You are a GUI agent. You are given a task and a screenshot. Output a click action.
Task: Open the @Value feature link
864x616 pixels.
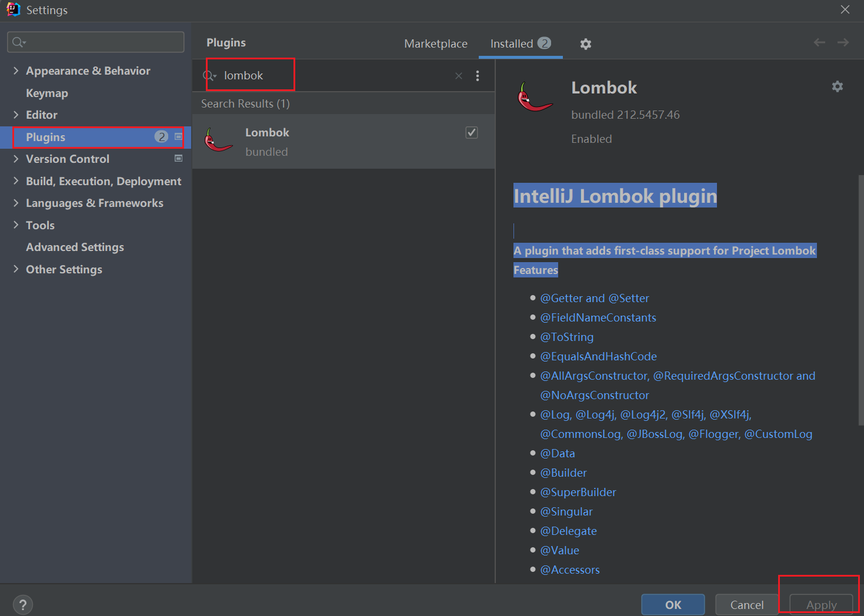[x=559, y=550]
